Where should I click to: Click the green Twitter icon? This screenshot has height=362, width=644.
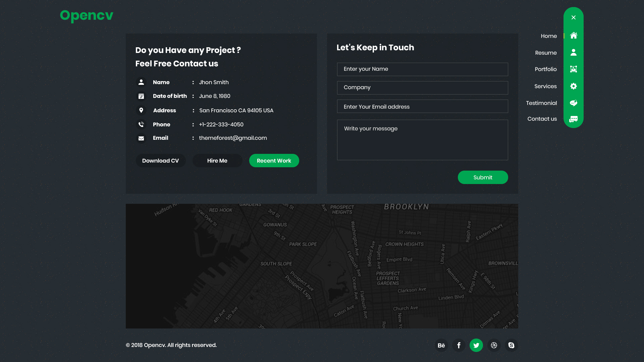476,345
